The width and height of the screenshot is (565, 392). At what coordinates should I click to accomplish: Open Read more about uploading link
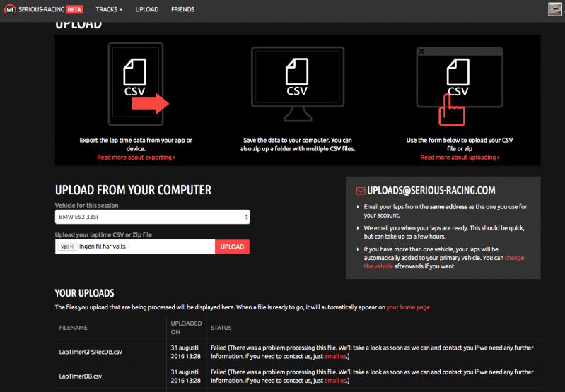click(460, 158)
